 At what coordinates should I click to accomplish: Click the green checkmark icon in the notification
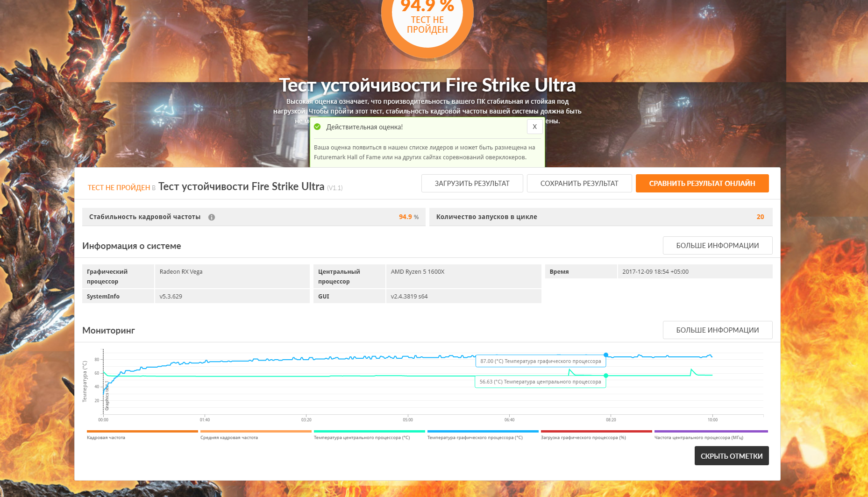pos(317,127)
